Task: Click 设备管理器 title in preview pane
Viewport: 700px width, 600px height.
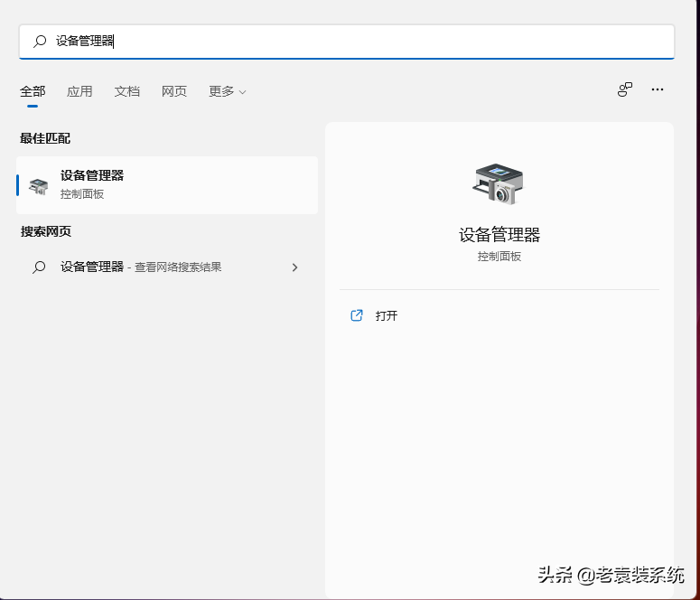Action: pyautogui.click(x=499, y=235)
